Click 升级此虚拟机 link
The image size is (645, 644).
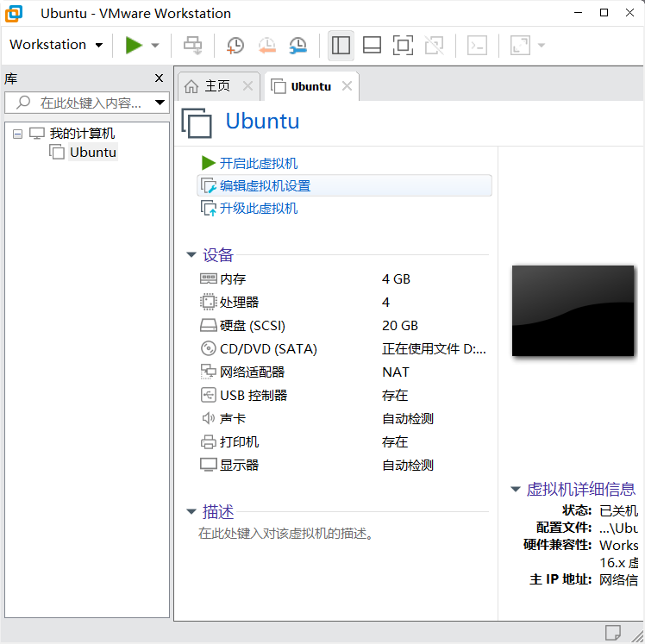point(259,208)
